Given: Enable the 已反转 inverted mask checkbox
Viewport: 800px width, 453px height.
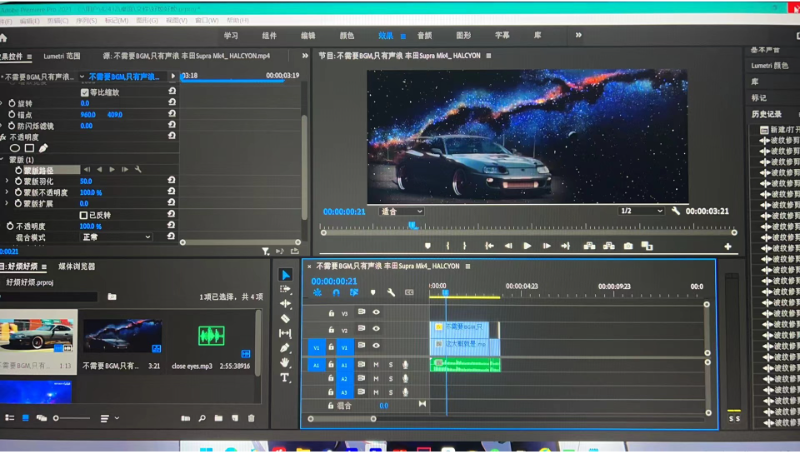Looking at the screenshot, I should tap(84, 215).
